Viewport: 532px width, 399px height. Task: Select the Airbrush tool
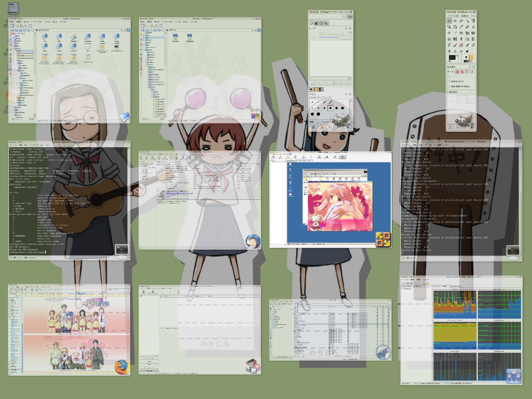(467, 45)
